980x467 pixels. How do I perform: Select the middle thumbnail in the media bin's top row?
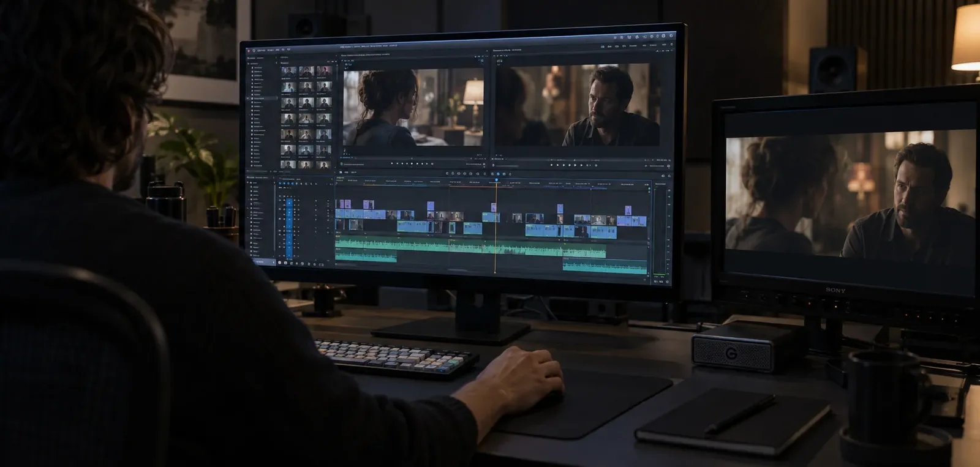tap(306, 72)
